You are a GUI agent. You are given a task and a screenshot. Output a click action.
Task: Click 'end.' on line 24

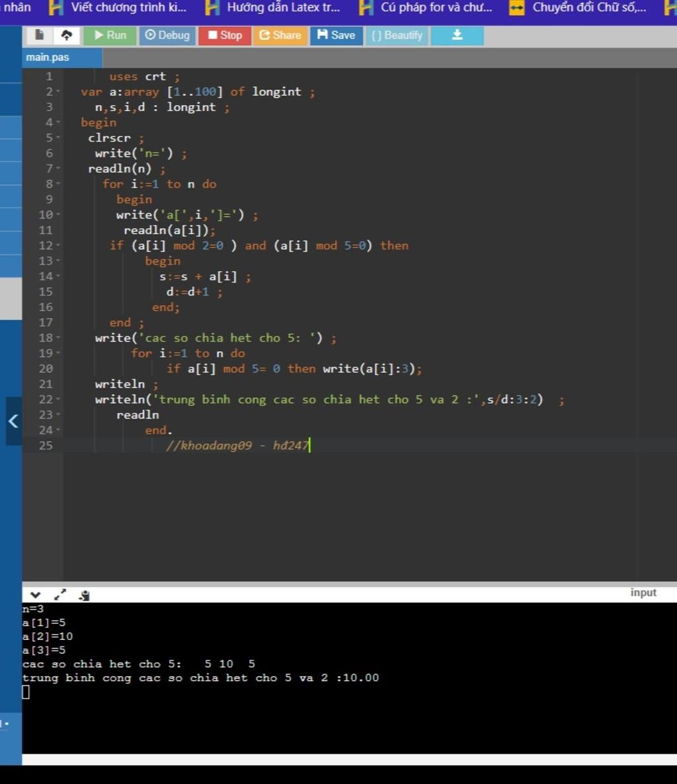(x=159, y=430)
